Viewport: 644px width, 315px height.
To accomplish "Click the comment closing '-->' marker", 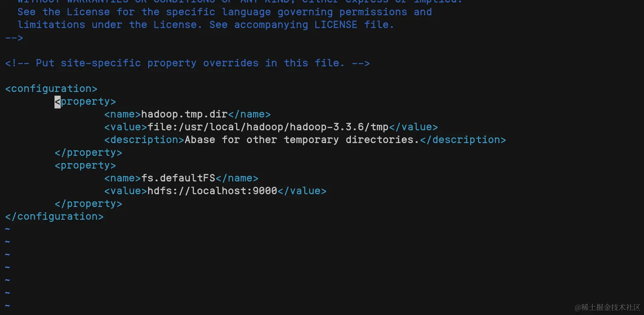I will click(14, 38).
